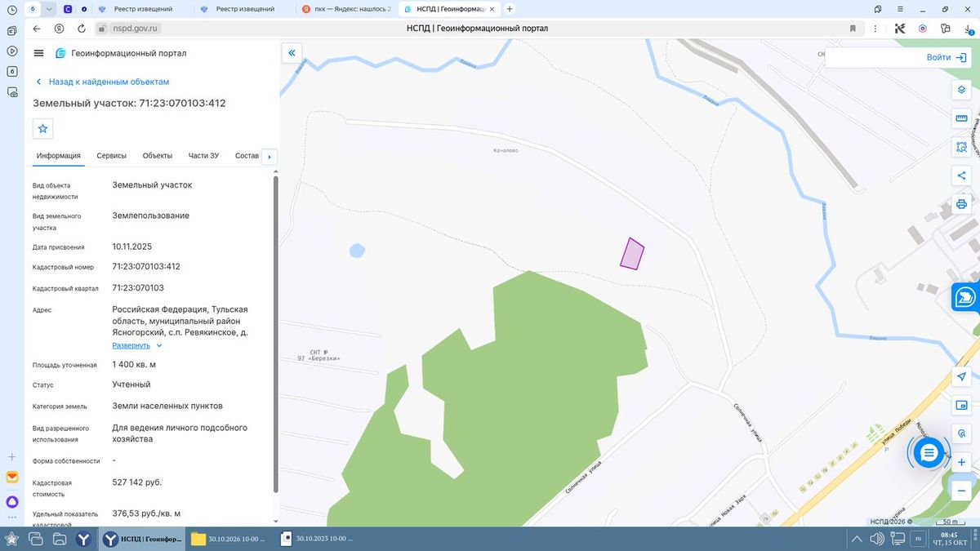The width and height of the screenshot is (980, 551).
Task: Click the highlighted purple land parcel
Action: click(x=631, y=254)
